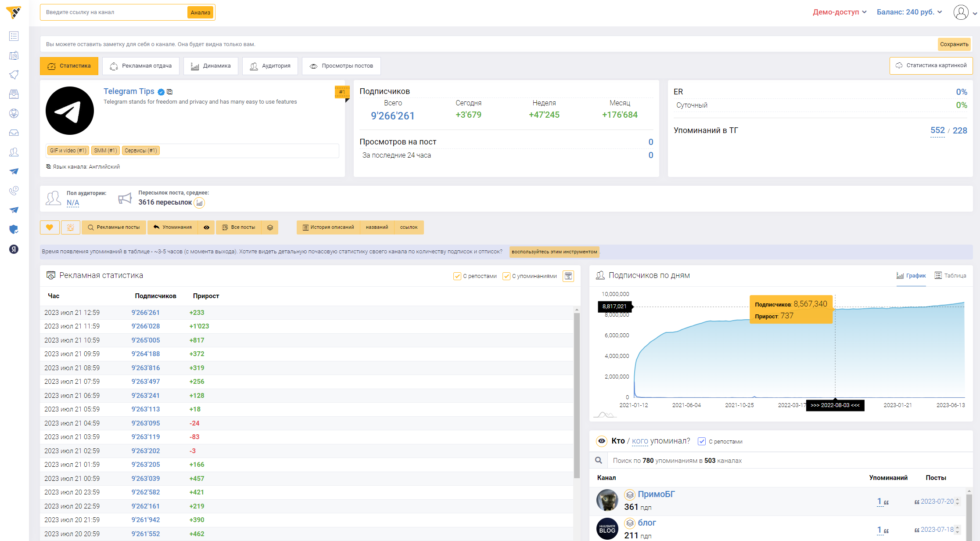Screen dimensions: 980x541
Task: Open the bell notifications icon in the sidebar
Action: coord(14,75)
